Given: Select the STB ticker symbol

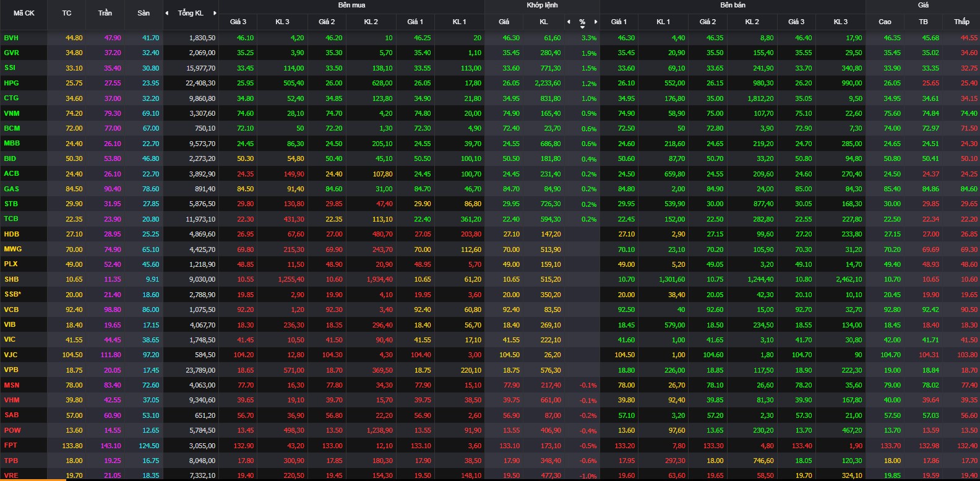Looking at the screenshot, I should 11,204.
